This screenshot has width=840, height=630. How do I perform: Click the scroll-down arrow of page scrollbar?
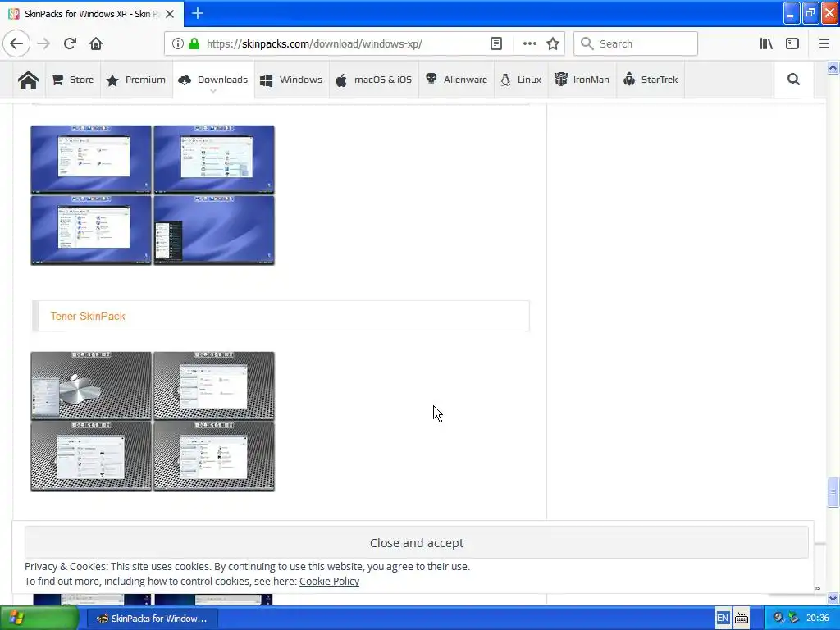point(833,598)
